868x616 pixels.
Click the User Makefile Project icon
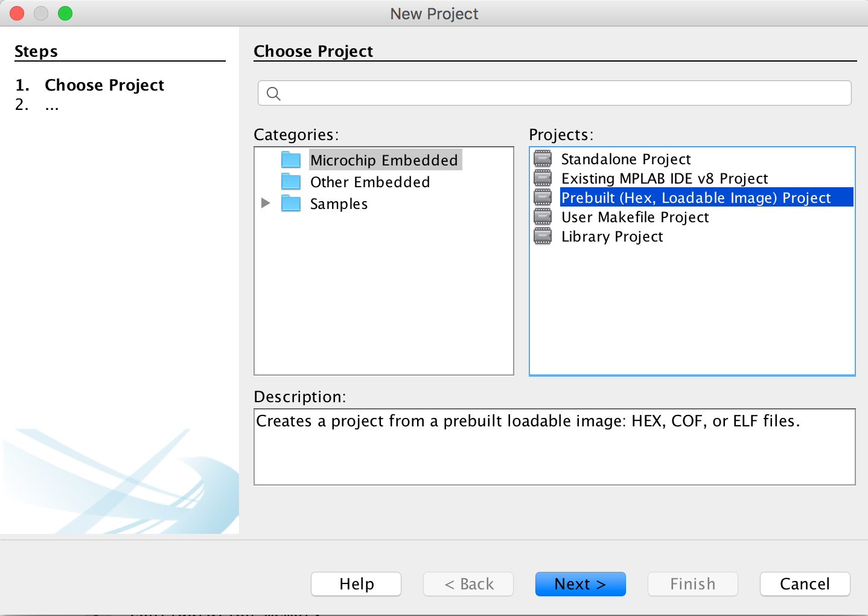coord(542,216)
